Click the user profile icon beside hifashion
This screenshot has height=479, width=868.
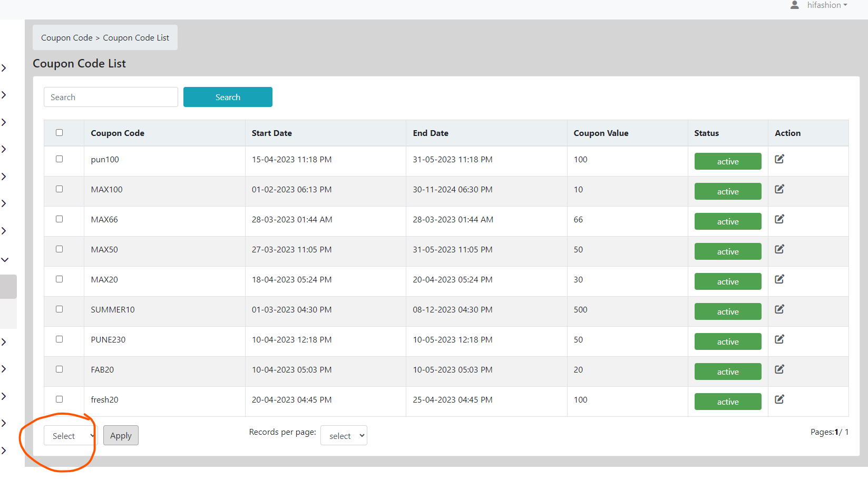pos(795,5)
